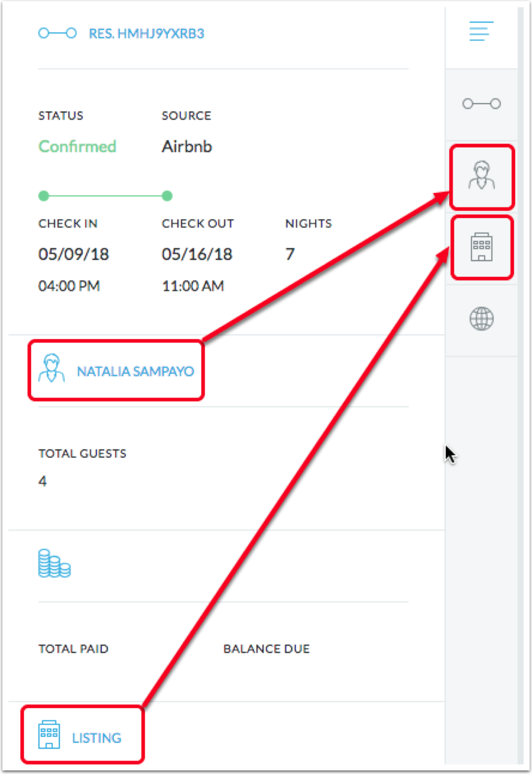Click the guest icon next to Natalia Sampayo
Viewport: 532px width, 774px height.
click(x=51, y=368)
